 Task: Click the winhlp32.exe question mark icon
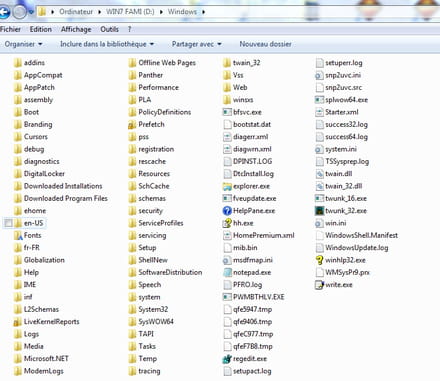(x=319, y=260)
